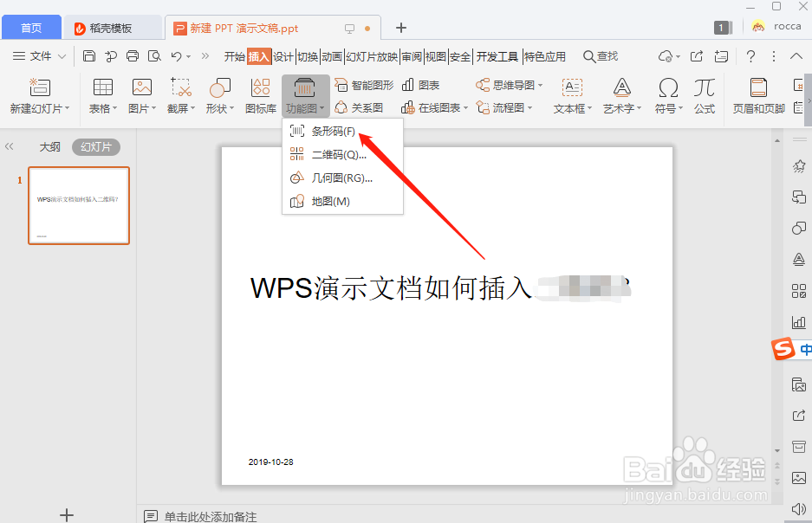Click the 关系图 relationship diagram button
The height and width of the screenshot is (523, 812).
click(x=359, y=107)
